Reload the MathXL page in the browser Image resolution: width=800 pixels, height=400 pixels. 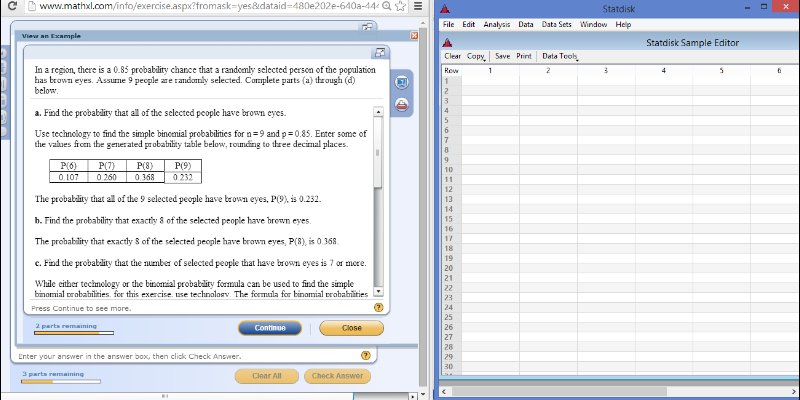[x=13, y=6]
